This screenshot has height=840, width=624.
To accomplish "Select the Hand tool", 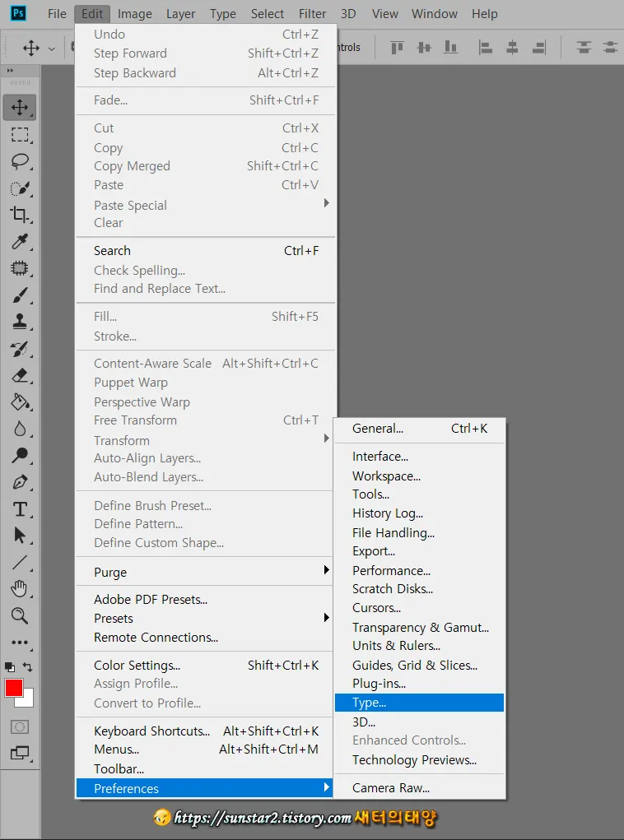I will tap(20, 589).
